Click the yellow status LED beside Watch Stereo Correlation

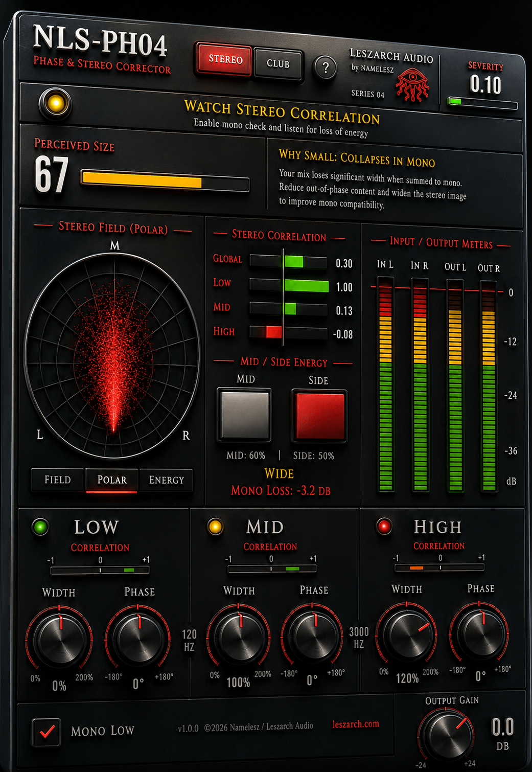point(56,104)
